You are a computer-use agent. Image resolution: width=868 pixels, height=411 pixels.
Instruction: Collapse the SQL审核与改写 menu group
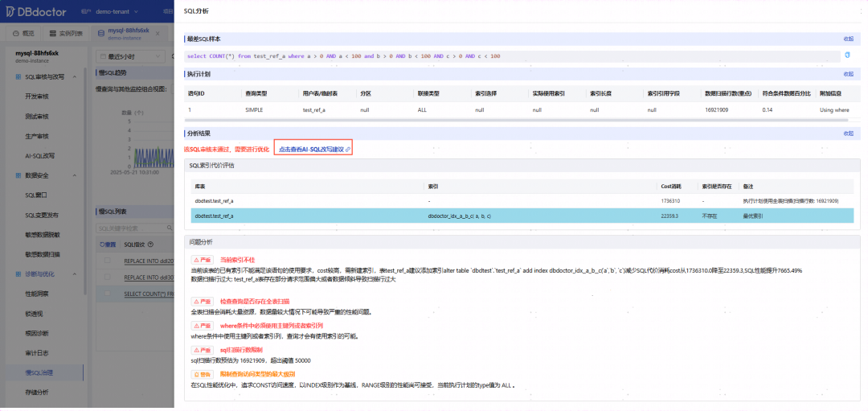(75, 76)
